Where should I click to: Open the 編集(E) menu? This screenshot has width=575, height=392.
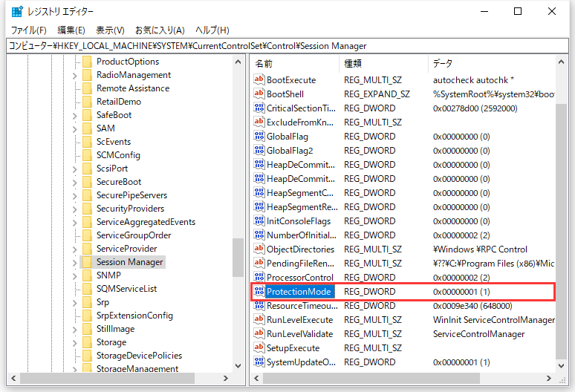[x=71, y=30]
